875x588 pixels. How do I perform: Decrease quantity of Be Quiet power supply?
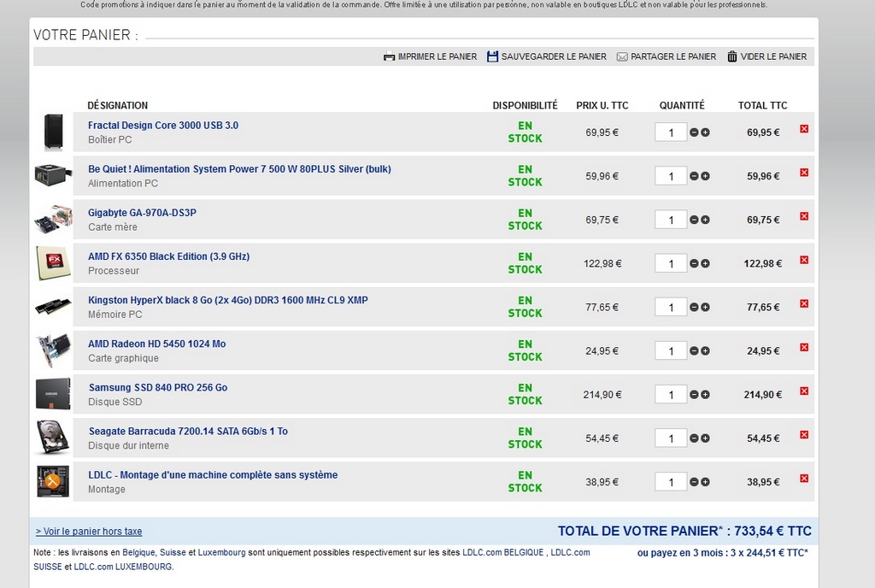point(694,176)
